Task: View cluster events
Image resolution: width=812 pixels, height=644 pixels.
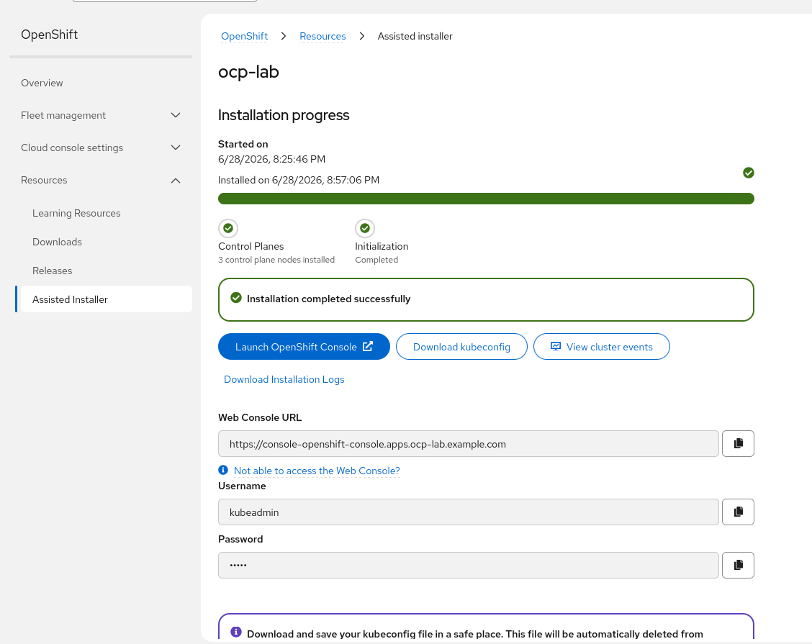Action: point(601,347)
